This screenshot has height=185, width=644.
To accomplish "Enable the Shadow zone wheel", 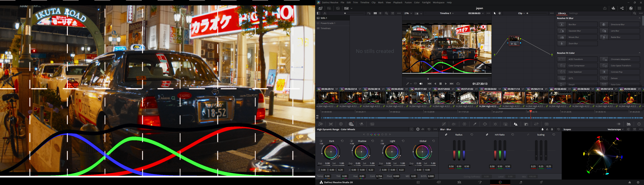I will pos(351,141).
